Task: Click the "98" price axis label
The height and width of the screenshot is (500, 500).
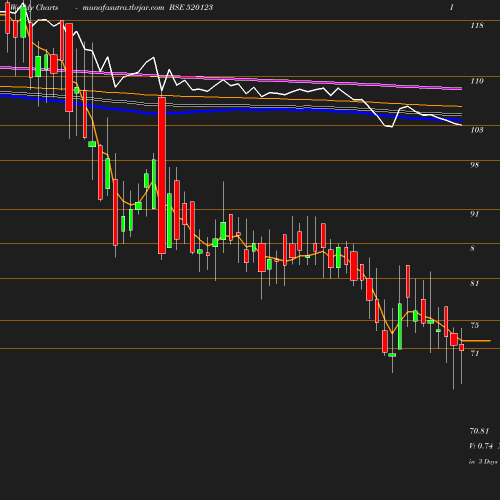Action: 474,165
